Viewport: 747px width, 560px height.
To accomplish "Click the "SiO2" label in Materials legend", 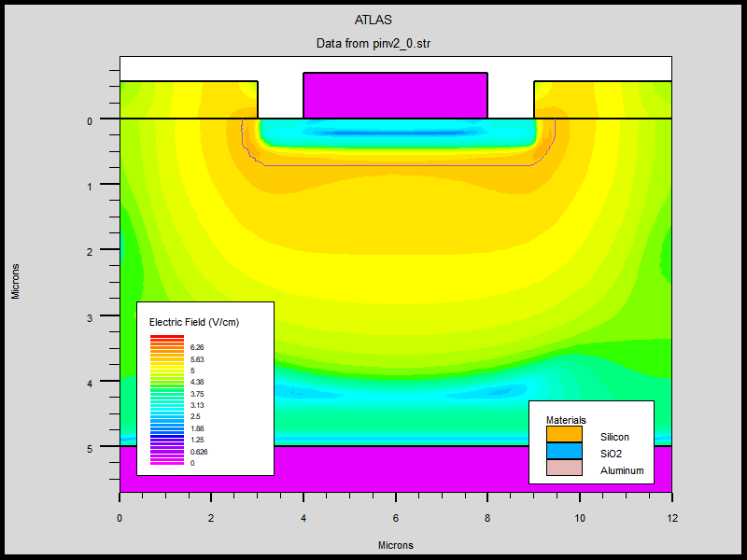I will 611,454.
